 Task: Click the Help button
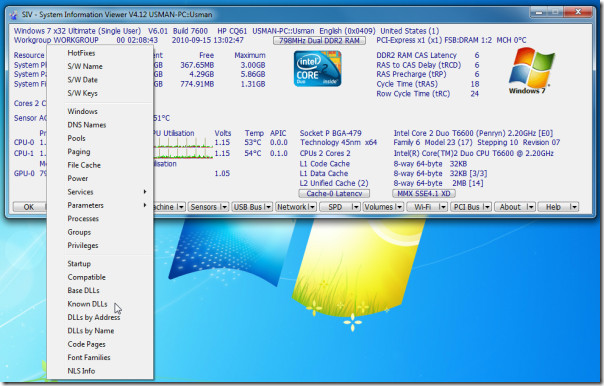tap(554, 207)
